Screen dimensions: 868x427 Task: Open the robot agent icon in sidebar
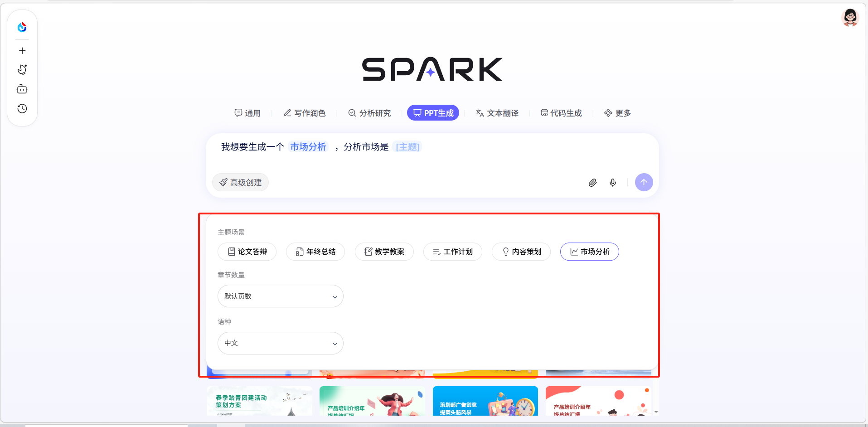[x=22, y=89]
